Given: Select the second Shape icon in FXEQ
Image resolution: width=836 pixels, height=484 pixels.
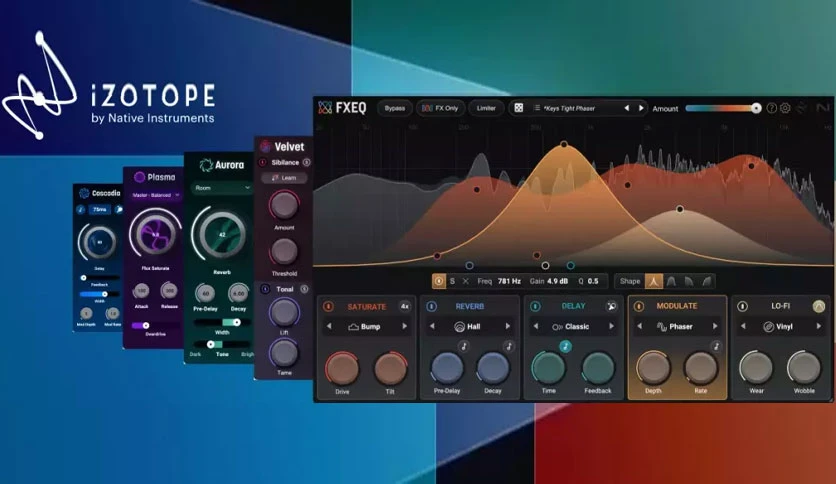Looking at the screenshot, I should [x=671, y=281].
